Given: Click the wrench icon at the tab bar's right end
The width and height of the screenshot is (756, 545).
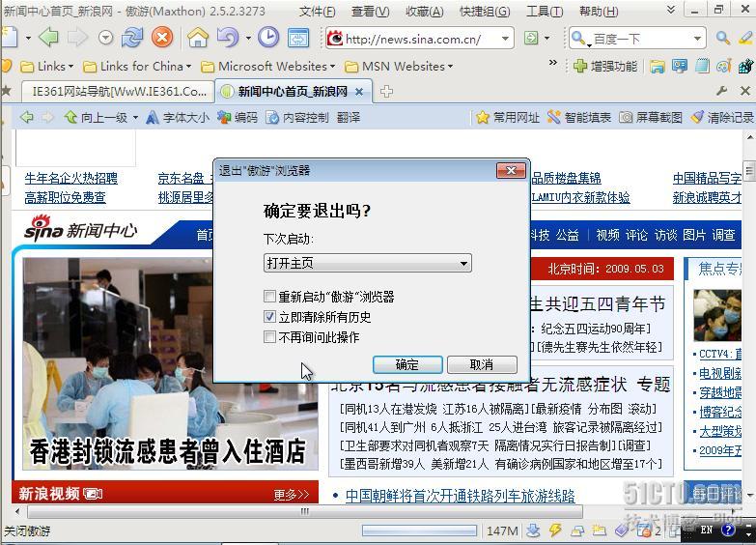Looking at the screenshot, I should tap(722, 91).
